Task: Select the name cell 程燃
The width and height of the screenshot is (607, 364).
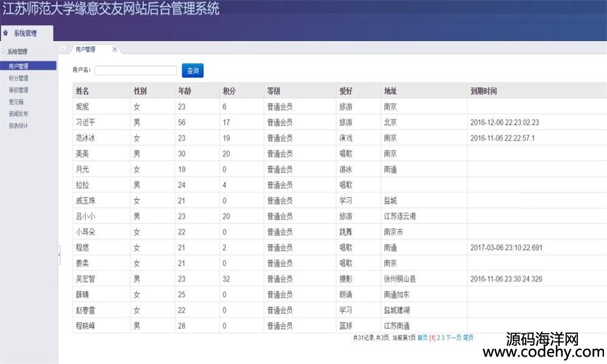Action: (83, 248)
